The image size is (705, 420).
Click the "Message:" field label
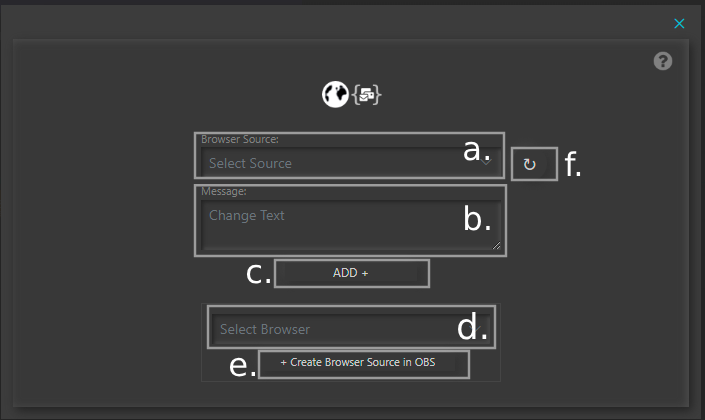coord(223,191)
